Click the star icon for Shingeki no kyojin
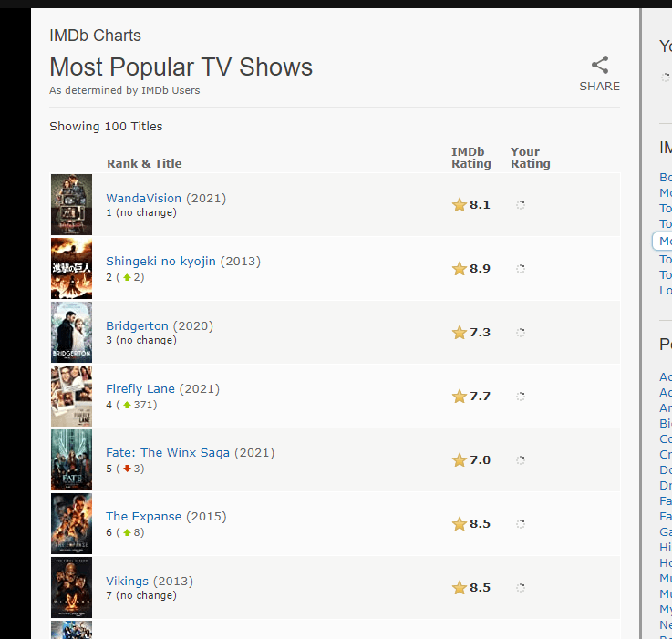This screenshot has width=672, height=639. point(460,269)
